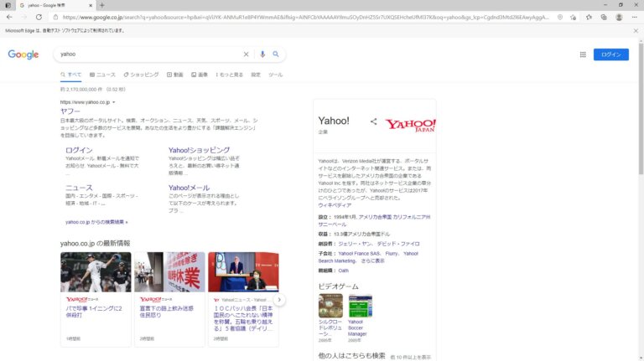Image resolution: width=644 pixels, height=361 pixels.
Task: Switch to the ショッピング tab
Action: click(x=141, y=75)
